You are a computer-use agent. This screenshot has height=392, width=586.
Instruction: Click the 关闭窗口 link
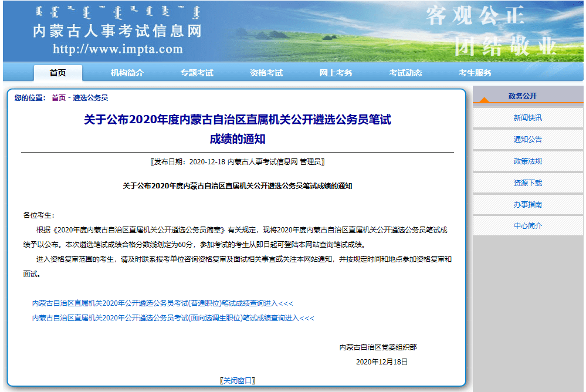(238, 381)
